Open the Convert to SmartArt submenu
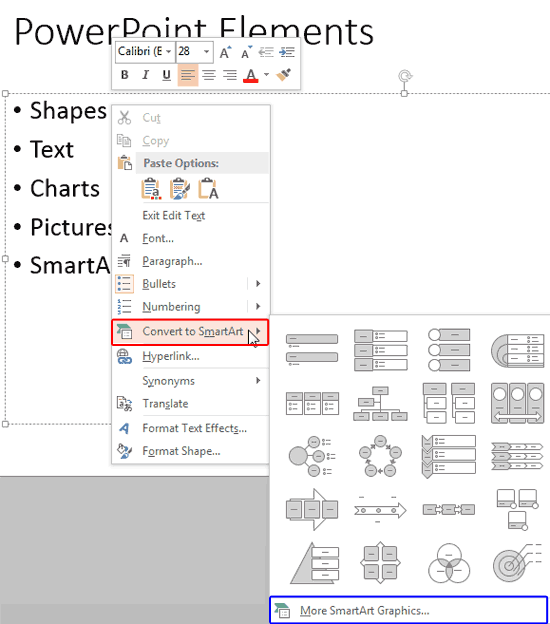Image resolution: width=550 pixels, height=624 pixels. click(x=190, y=332)
